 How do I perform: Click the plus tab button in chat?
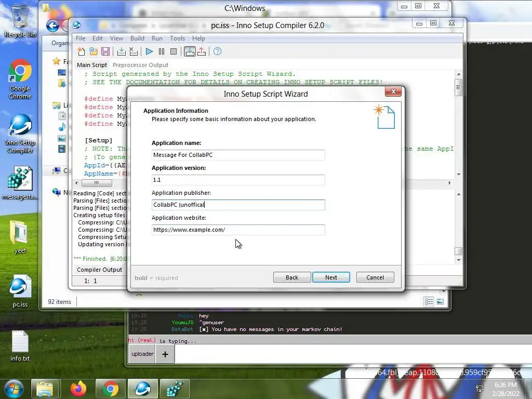165,354
